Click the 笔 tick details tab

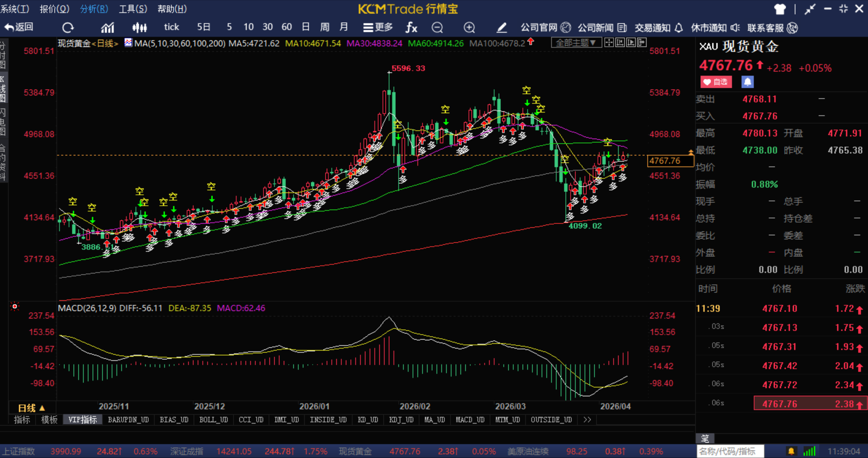point(705,438)
